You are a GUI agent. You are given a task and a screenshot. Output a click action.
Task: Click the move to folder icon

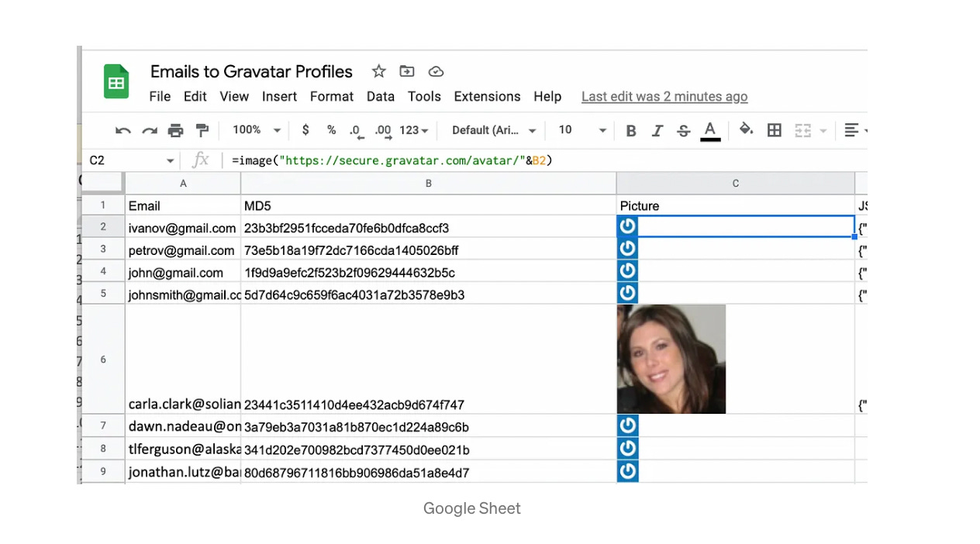tap(407, 71)
